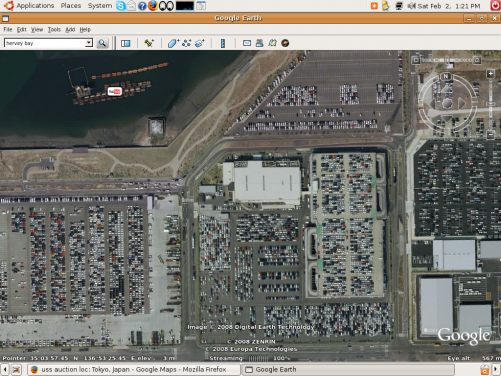The height and width of the screenshot is (376, 501).
Task: Click orange update notifier icon
Action: pyautogui.click(x=374, y=6)
